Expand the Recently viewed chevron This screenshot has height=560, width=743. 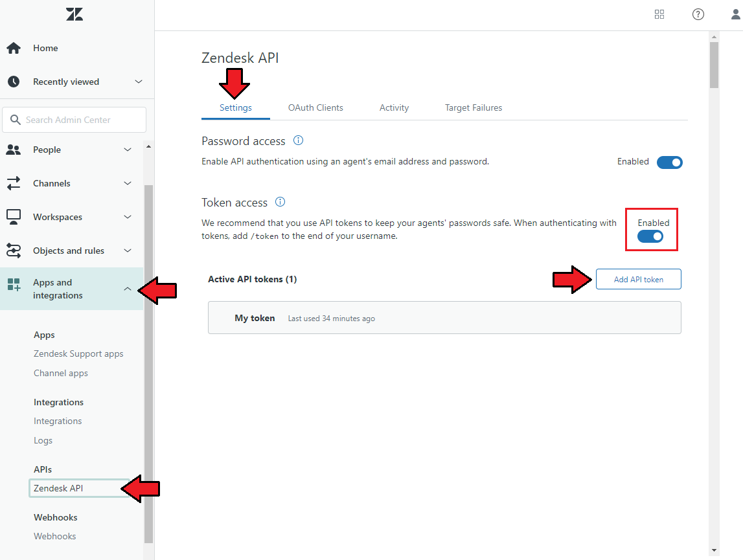[x=139, y=82]
